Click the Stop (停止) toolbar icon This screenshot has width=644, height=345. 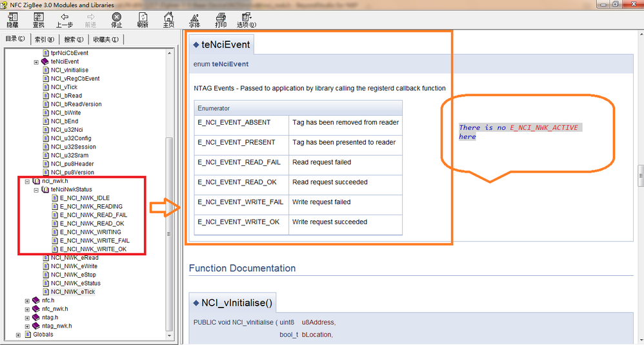[x=117, y=20]
